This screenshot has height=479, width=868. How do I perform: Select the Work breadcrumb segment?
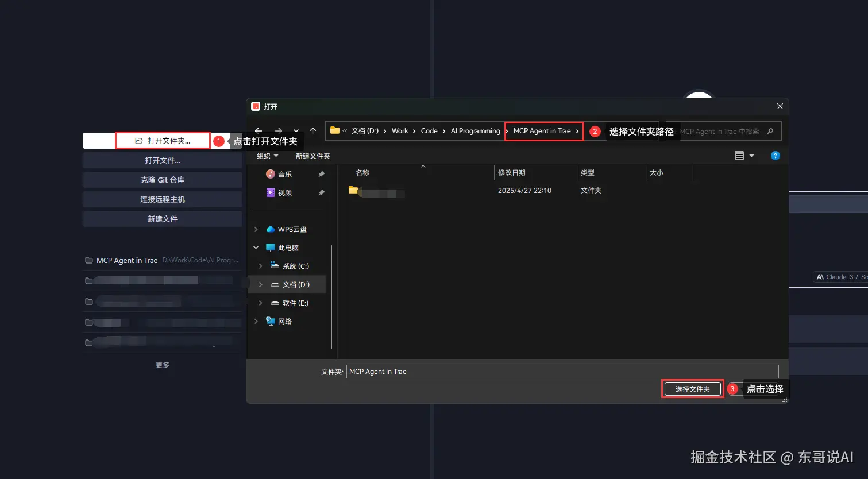point(400,131)
